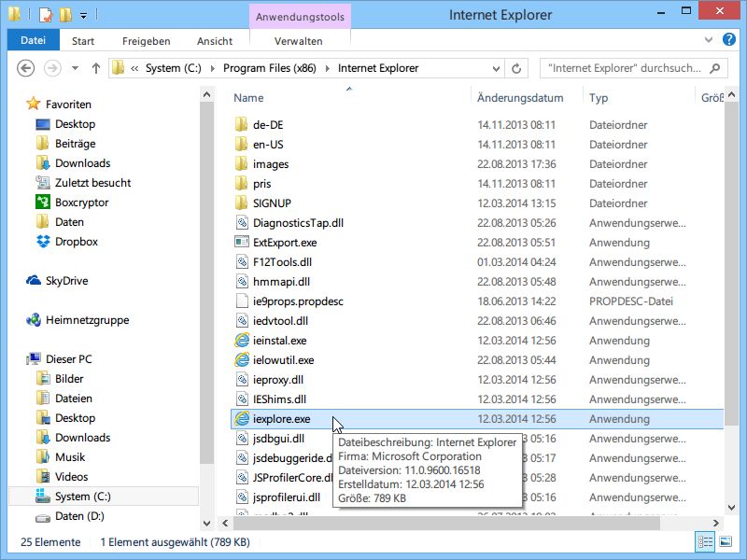Open Videos under Dieser PC
Screen dimensions: 747x560
point(72,477)
